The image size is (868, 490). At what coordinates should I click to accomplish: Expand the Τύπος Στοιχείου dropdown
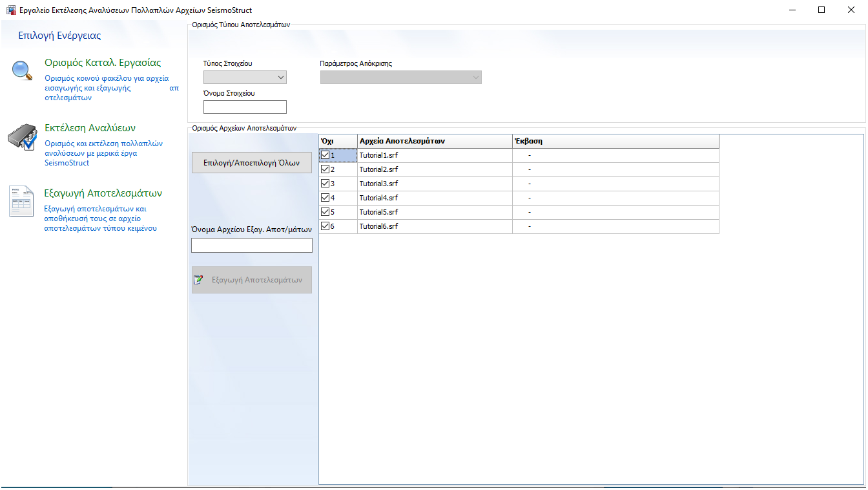(x=245, y=78)
